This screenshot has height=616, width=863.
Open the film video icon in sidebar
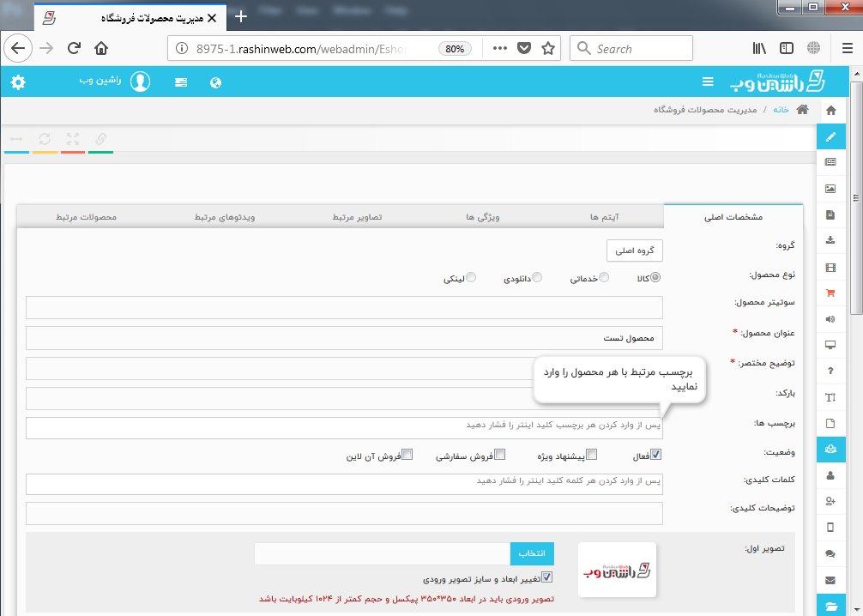click(830, 268)
